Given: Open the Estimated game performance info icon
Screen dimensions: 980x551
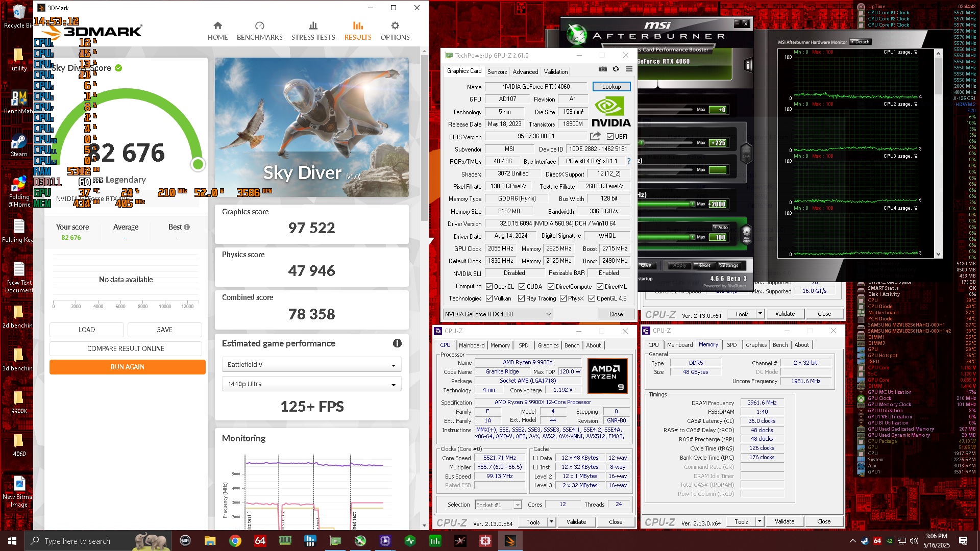Looking at the screenshot, I should [397, 343].
